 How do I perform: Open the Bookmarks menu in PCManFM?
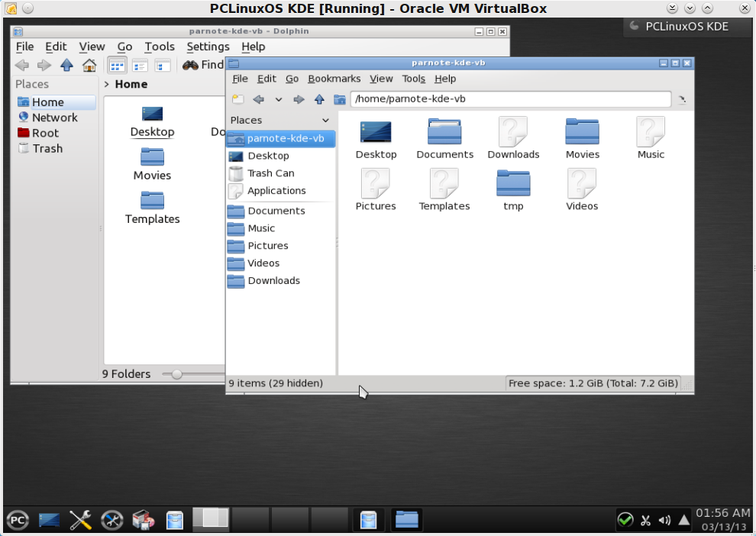point(334,79)
